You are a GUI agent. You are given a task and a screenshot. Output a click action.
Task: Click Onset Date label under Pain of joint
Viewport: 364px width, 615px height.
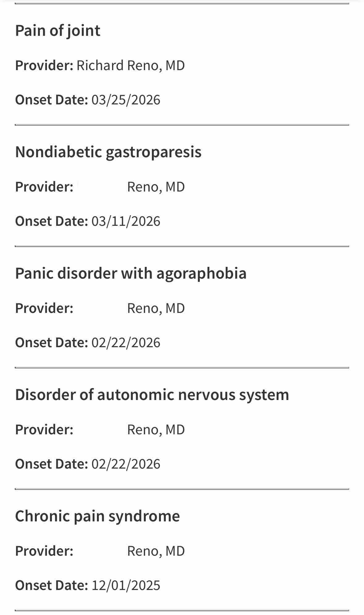[x=52, y=100]
